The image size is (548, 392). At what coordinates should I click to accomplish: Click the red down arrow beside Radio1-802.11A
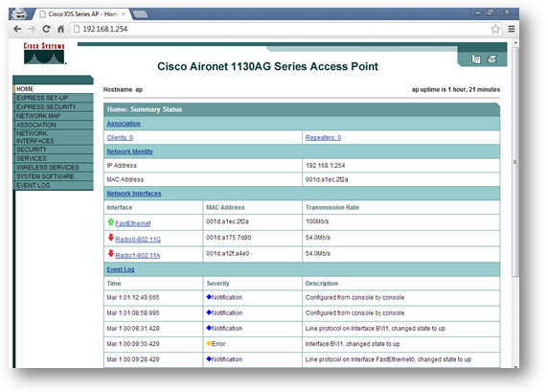click(111, 253)
